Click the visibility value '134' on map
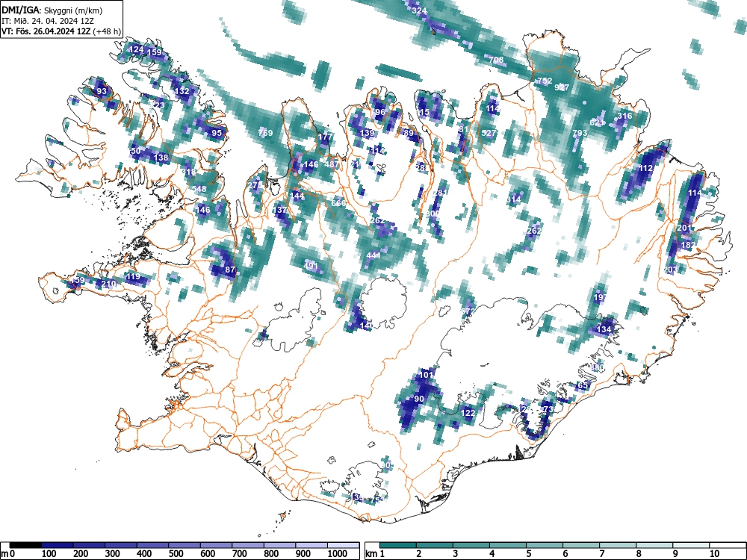Screen dimensions: 747x560 604,329
